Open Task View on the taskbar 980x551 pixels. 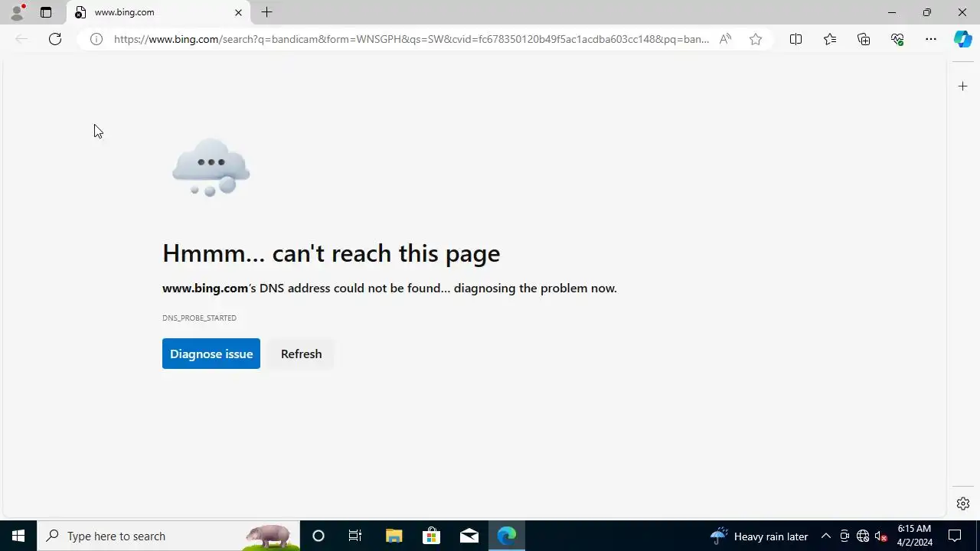tap(355, 536)
